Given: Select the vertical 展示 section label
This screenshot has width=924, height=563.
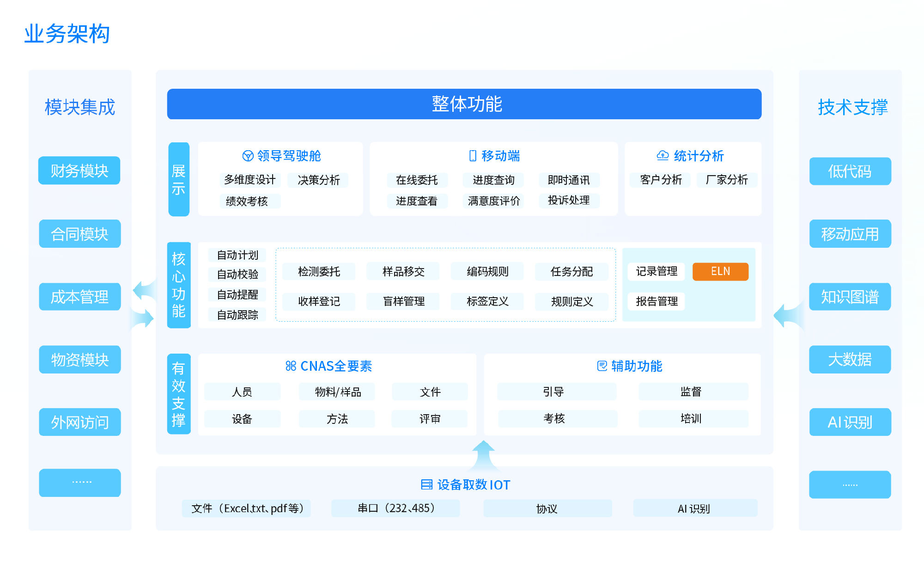Looking at the screenshot, I should click(x=178, y=180).
